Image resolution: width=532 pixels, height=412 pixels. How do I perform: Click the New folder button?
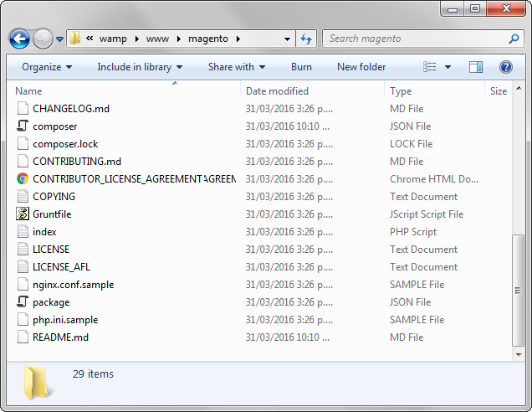361,67
